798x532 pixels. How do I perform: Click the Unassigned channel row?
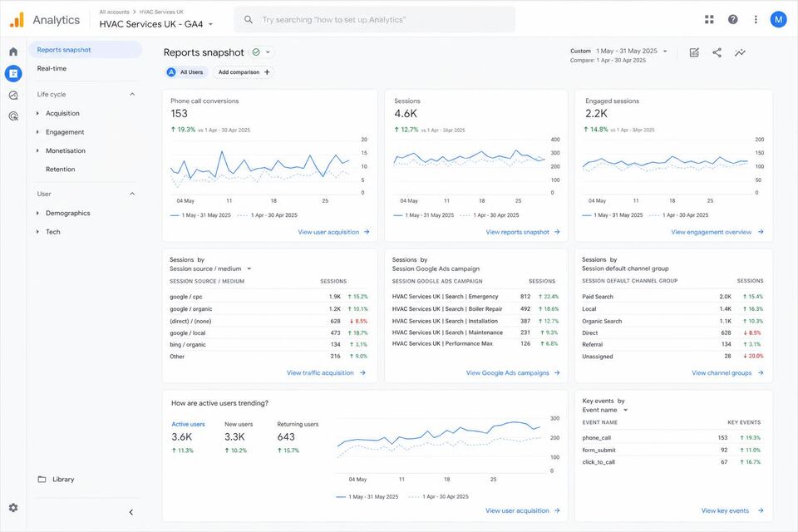tap(672, 357)
